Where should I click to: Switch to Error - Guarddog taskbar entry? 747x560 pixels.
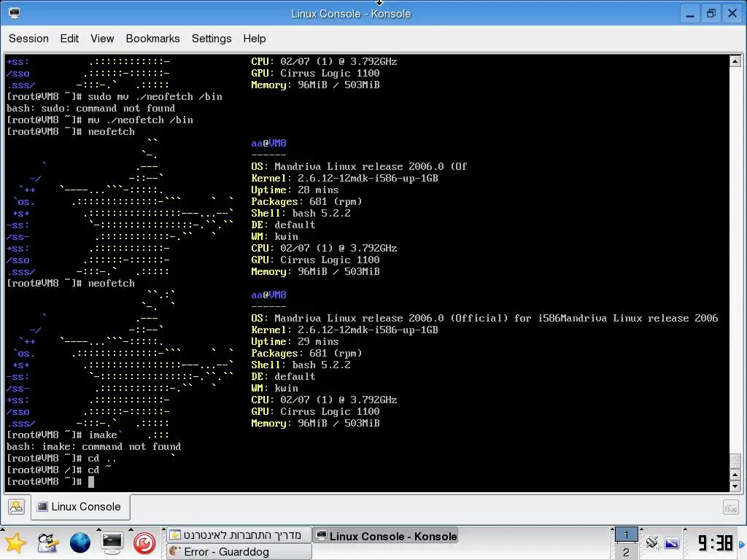[239, 552]
